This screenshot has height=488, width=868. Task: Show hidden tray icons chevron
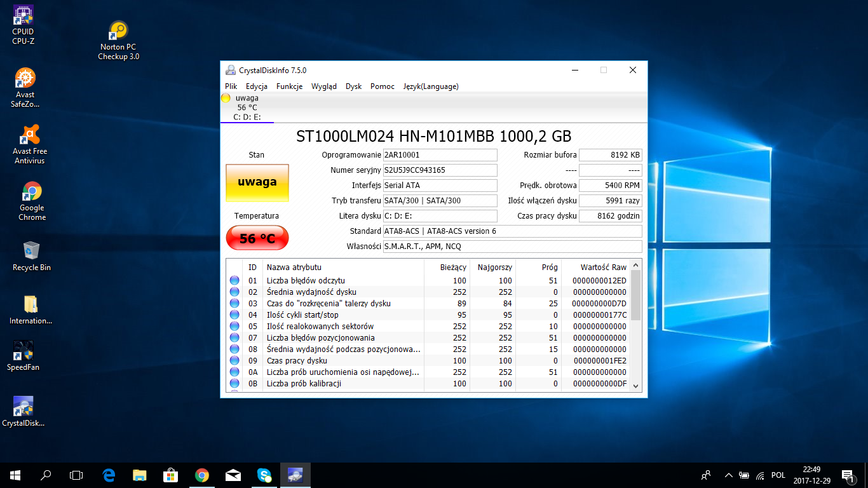click(x=728, y=475)
